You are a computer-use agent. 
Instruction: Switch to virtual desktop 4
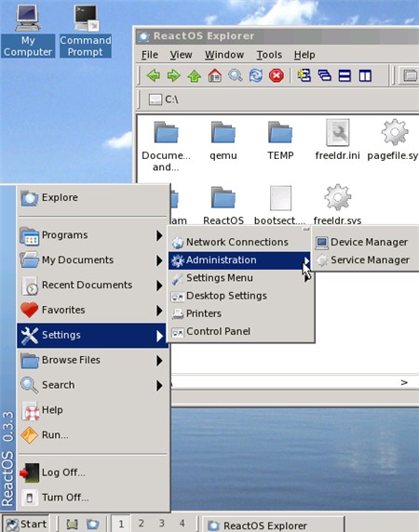tap(182, 524)
